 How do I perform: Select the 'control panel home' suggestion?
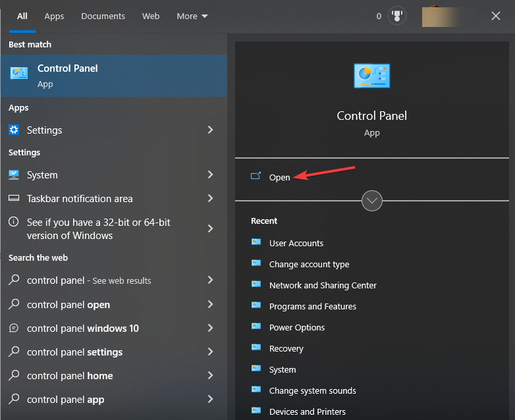(70, 375)
